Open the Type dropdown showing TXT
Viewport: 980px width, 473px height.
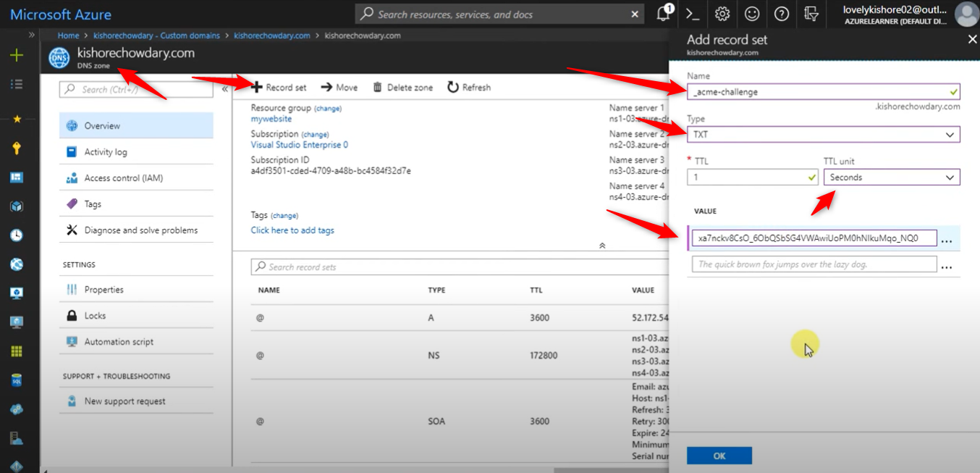coord(823,135)
